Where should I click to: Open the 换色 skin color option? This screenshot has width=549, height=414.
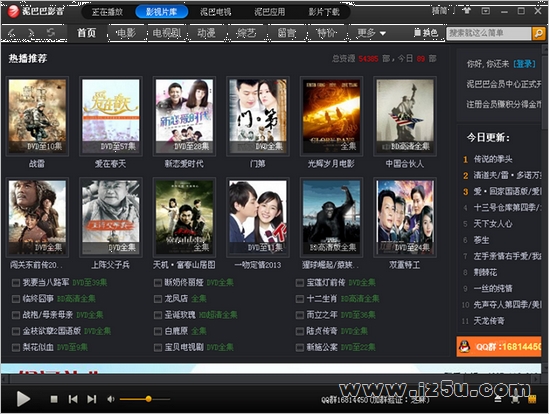pyautogui.click(x=425, y=33)
